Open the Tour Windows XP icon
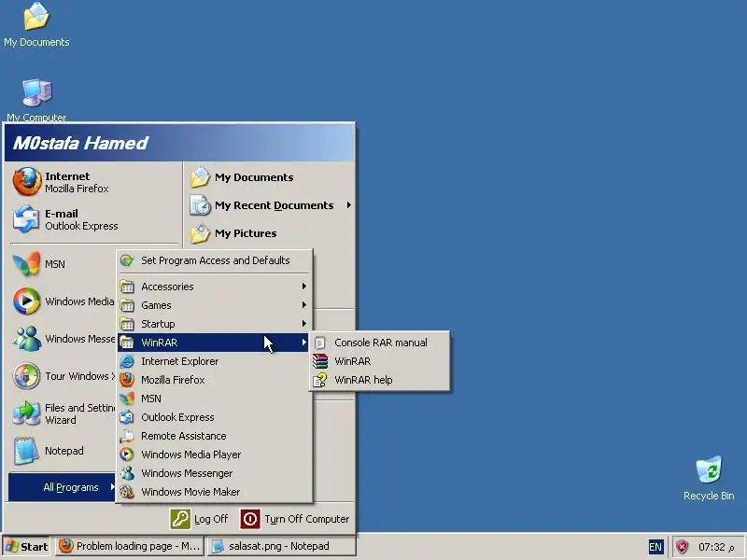747x560 pixels. pyautogui.click(x=26, y=376)
